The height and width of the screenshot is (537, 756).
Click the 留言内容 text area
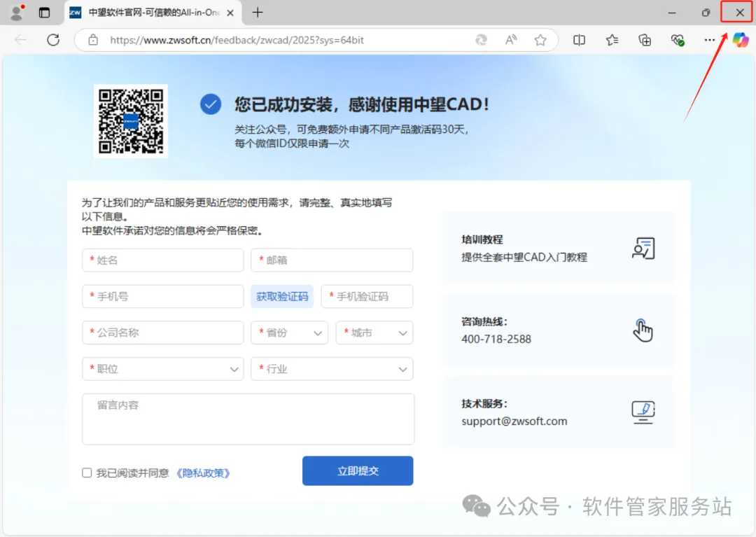click(x=248, y=419)
